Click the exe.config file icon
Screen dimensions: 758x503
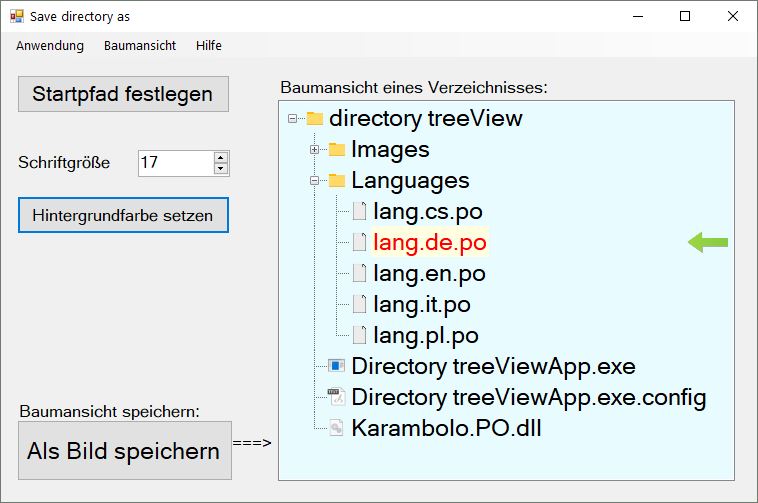click(337, 398)
